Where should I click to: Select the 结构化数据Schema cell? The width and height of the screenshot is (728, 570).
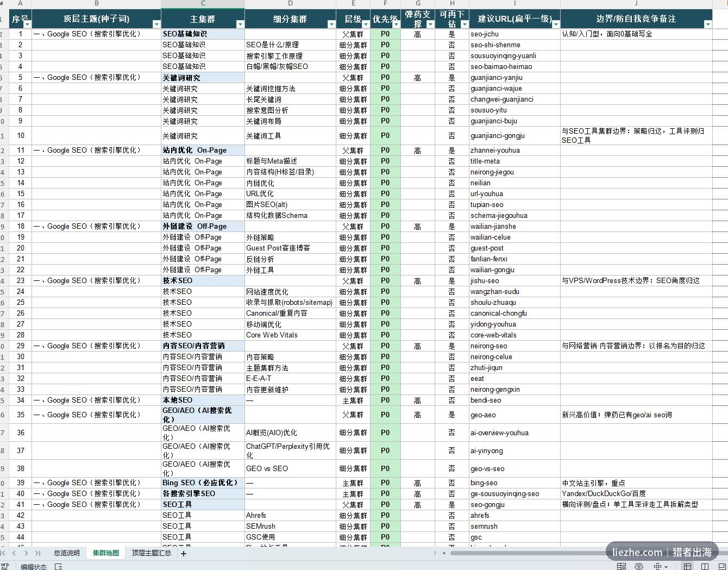click(291, 215)
